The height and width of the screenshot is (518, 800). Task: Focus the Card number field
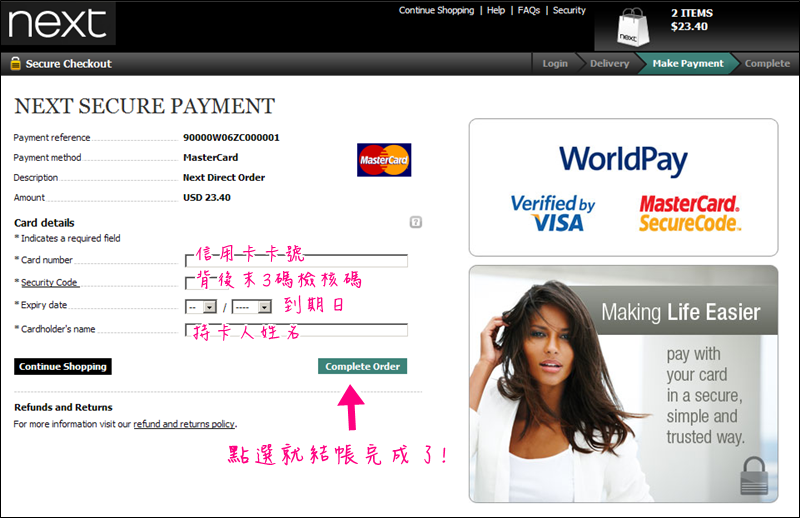(x=296, y=260)
